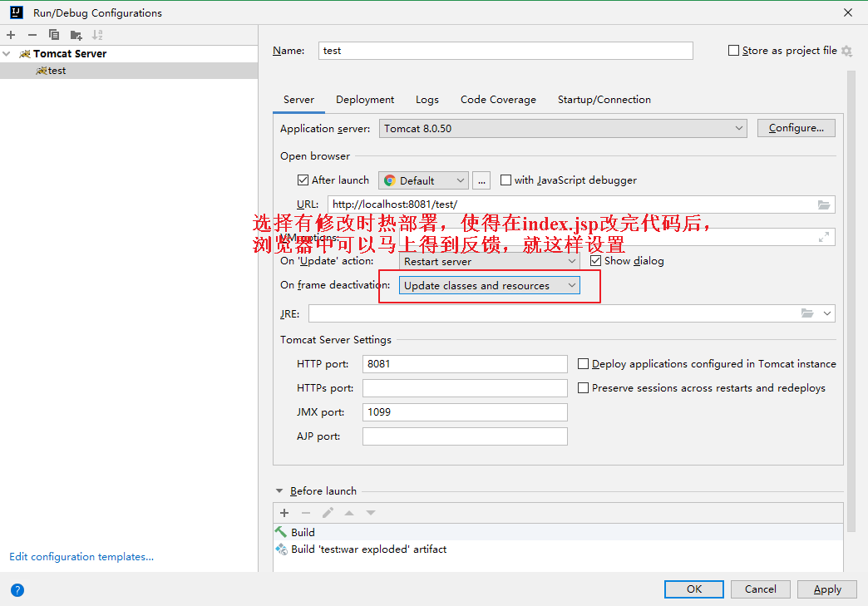
Task: Click the Cancel button
Action: tap(761, 589)
